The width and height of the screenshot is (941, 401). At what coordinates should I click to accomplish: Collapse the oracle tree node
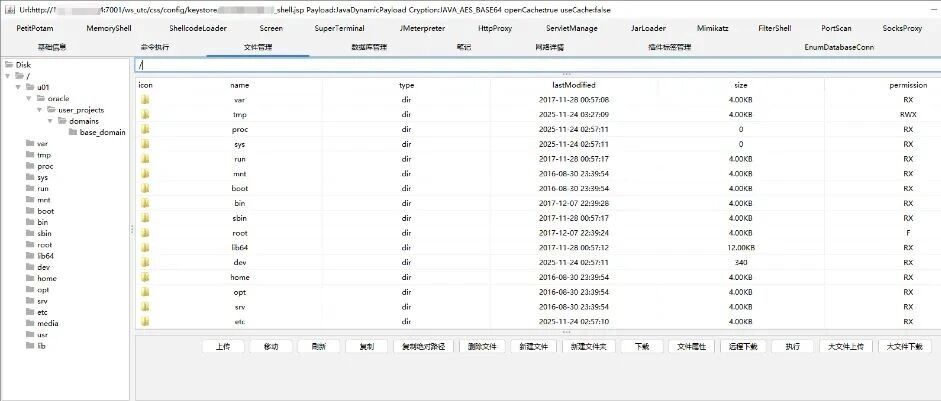click(x=29, y=98)
